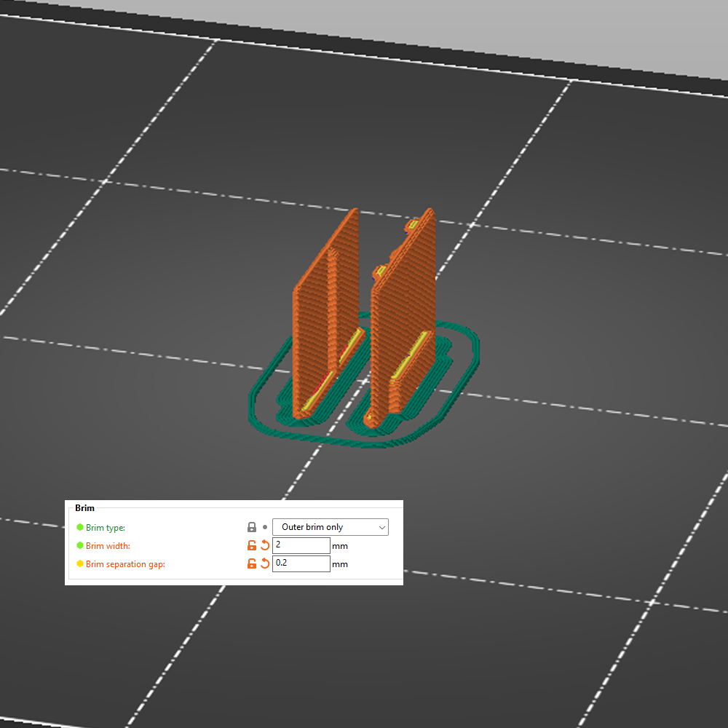Click the Brim separation gap value field

coord(301,563)
